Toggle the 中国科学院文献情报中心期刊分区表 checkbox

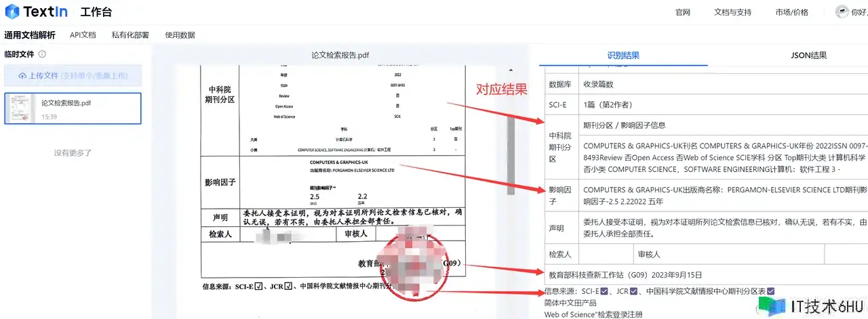pos(771,291)
